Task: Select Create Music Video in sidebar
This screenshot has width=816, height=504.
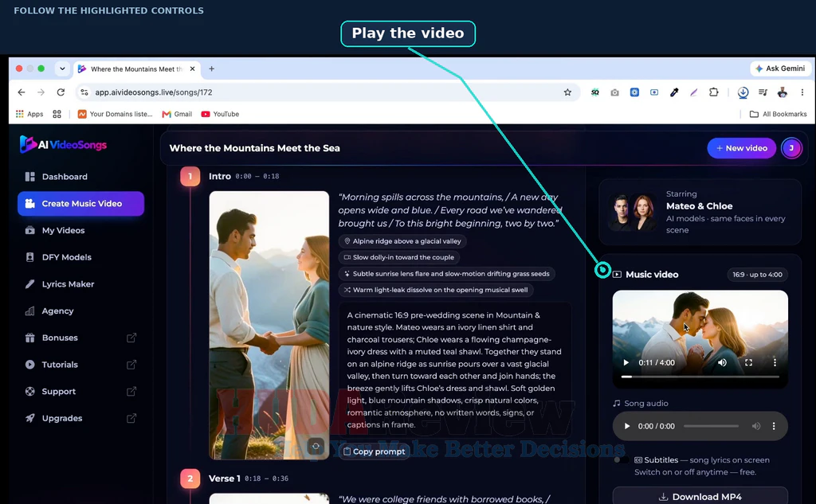Action: 80,203
